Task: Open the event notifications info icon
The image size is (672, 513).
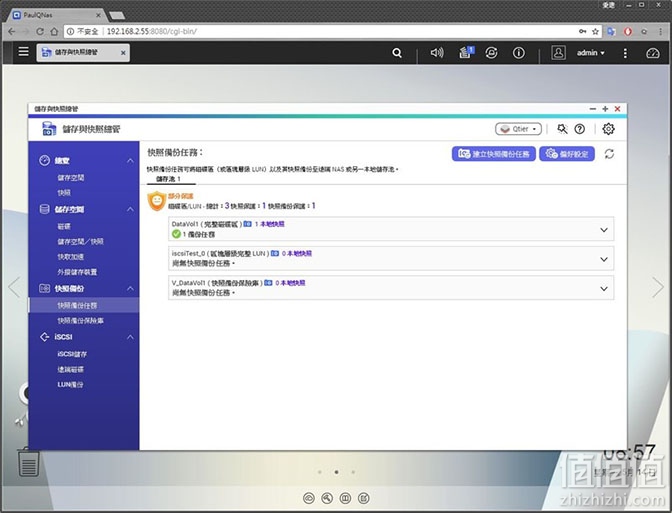Action: (519, 53)
